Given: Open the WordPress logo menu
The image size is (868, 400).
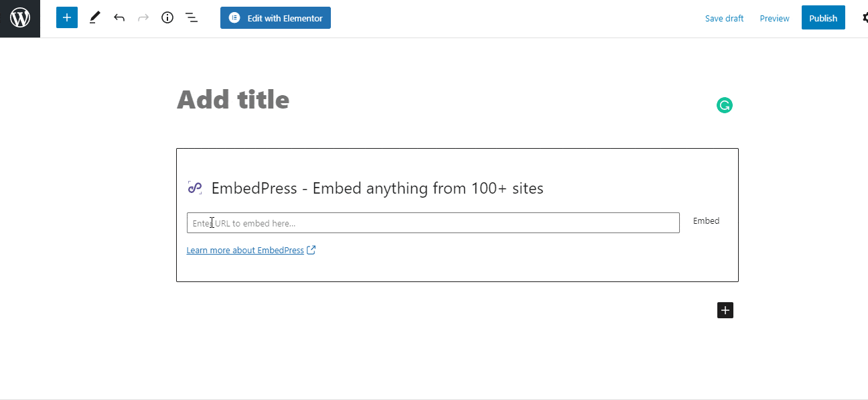Looking at the screenshot, I should 20,18.
